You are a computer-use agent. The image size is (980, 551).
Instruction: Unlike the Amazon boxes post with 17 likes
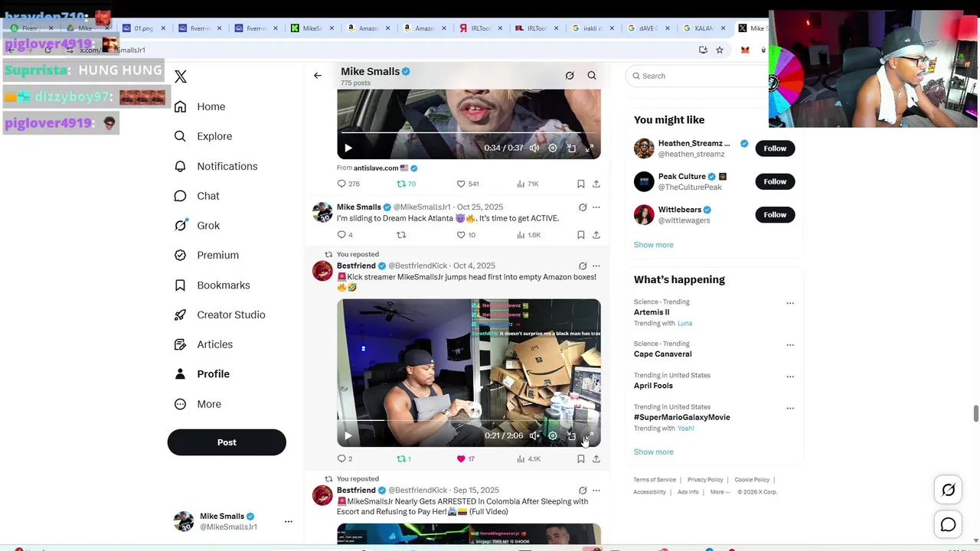(465, 459)
